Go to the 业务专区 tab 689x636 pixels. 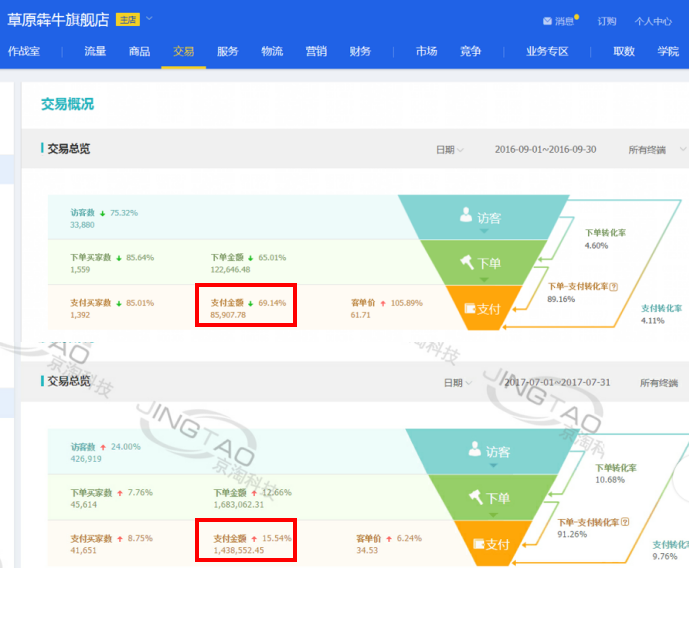point(547,52)
